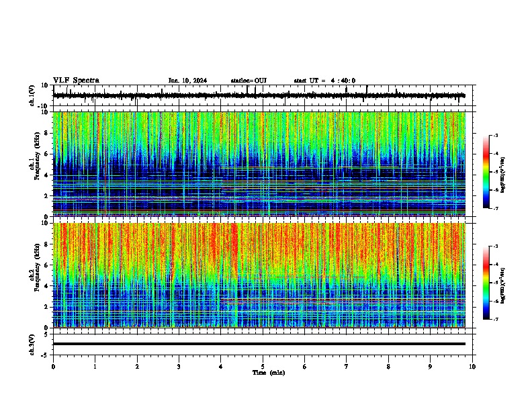The height and width of the screenshot is (411, 532).
Task: Click time axis tick label "6"
Action: click(x=305, y=367)
